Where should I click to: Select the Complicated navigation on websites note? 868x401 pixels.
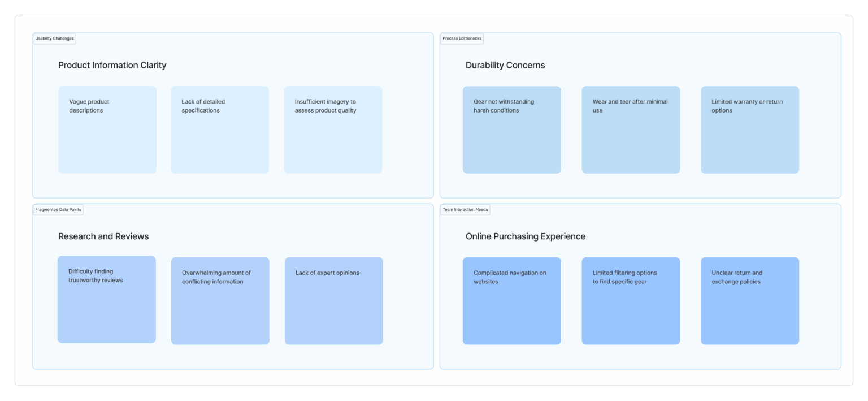[512, 301]
